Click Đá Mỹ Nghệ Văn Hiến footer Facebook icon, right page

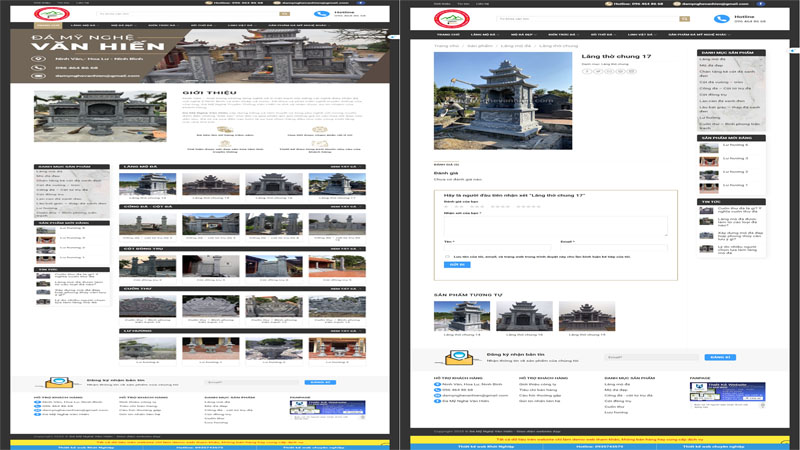[437, 401]
